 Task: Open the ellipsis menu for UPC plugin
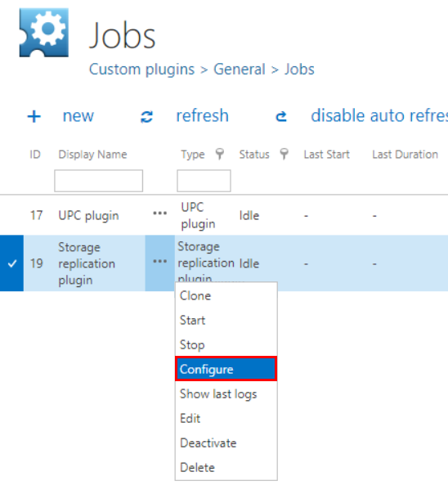159,214
